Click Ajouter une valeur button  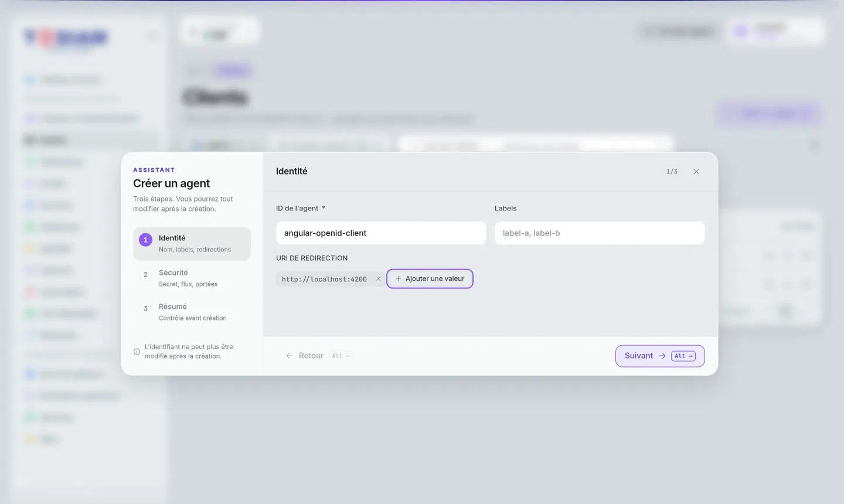pos(430,279)
